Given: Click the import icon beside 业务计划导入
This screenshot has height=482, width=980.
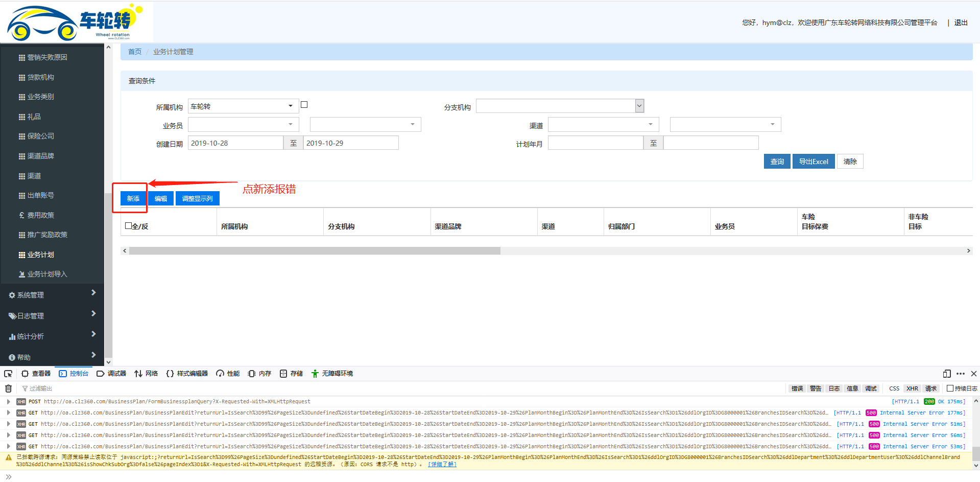Looking at the screenshot, I should (x=22, y=274).
